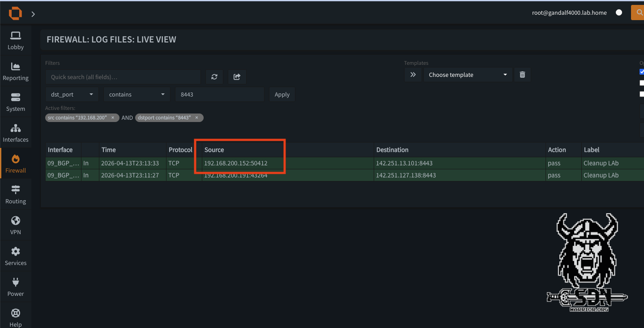
Task: Open the Power plug menu
Action: [16, 287]
